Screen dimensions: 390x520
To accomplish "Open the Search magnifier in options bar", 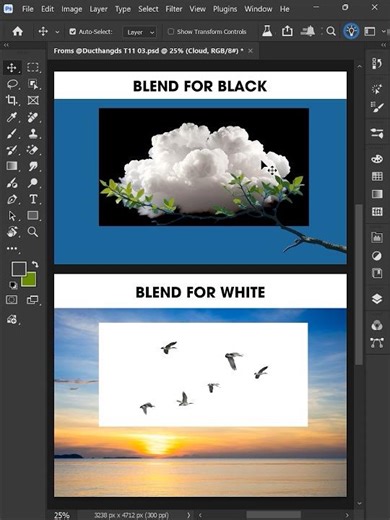I will point(331,32).
